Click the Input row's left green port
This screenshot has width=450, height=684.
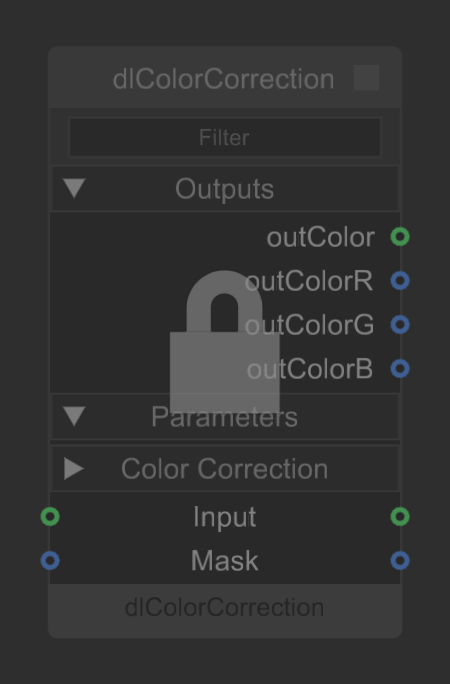50,516
